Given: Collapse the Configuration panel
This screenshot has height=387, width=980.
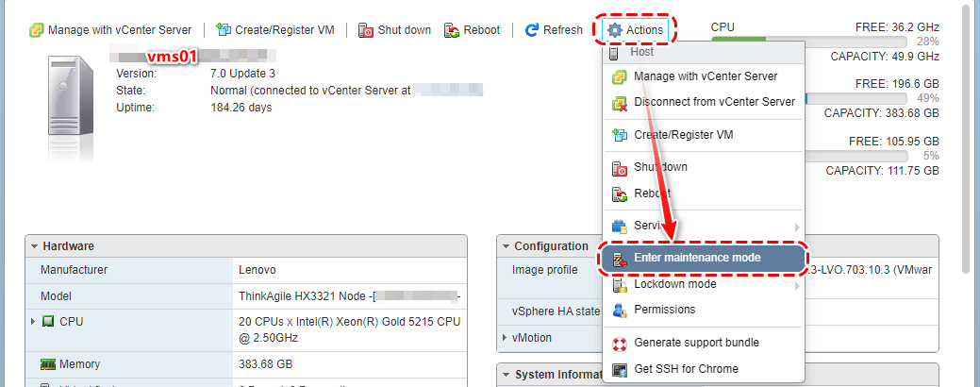Looking at the screenshot, I should 506,246.
